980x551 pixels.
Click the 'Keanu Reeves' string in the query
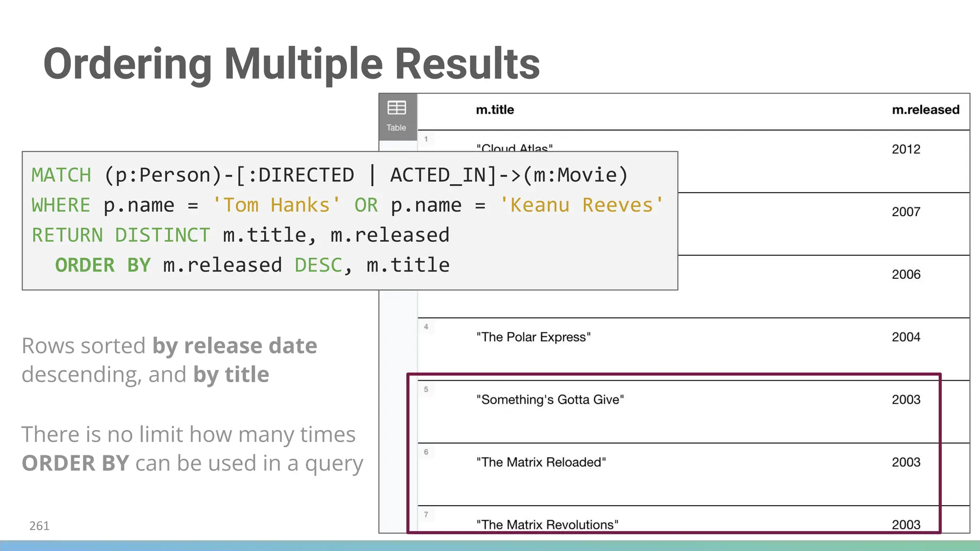581,205
